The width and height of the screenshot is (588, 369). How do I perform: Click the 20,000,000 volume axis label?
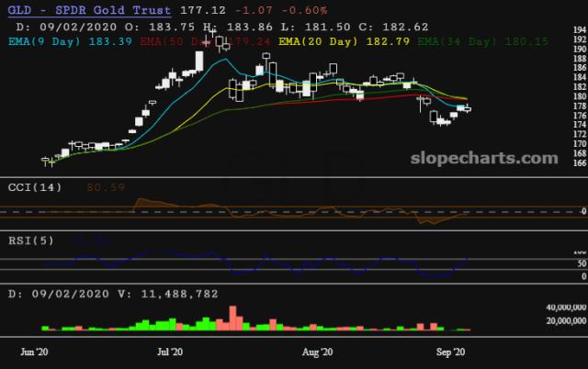pyautogui.click(x=566, y=321)
